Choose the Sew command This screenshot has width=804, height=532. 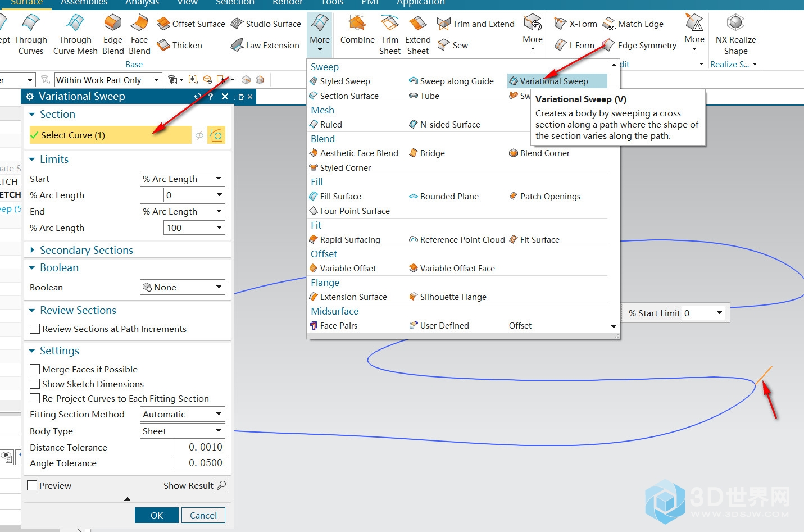[x=453, y=45]
